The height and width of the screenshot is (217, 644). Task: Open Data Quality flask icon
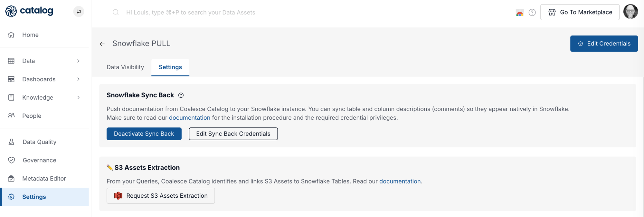pyautogui.click(x=11, y=142)
